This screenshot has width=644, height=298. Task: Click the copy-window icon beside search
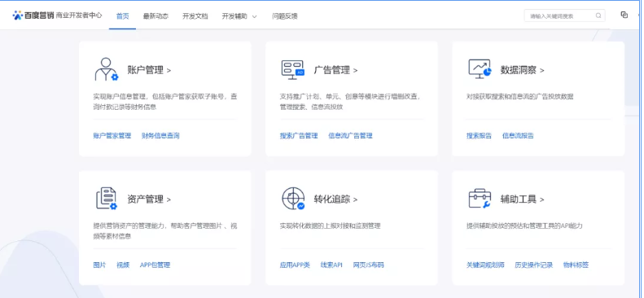624,15
